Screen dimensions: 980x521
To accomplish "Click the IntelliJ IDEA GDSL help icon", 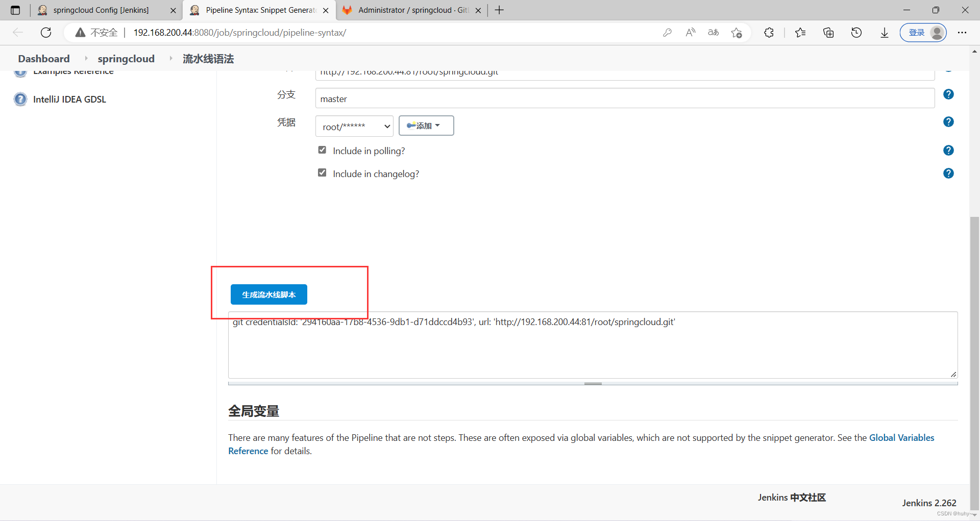I will 20,99.
